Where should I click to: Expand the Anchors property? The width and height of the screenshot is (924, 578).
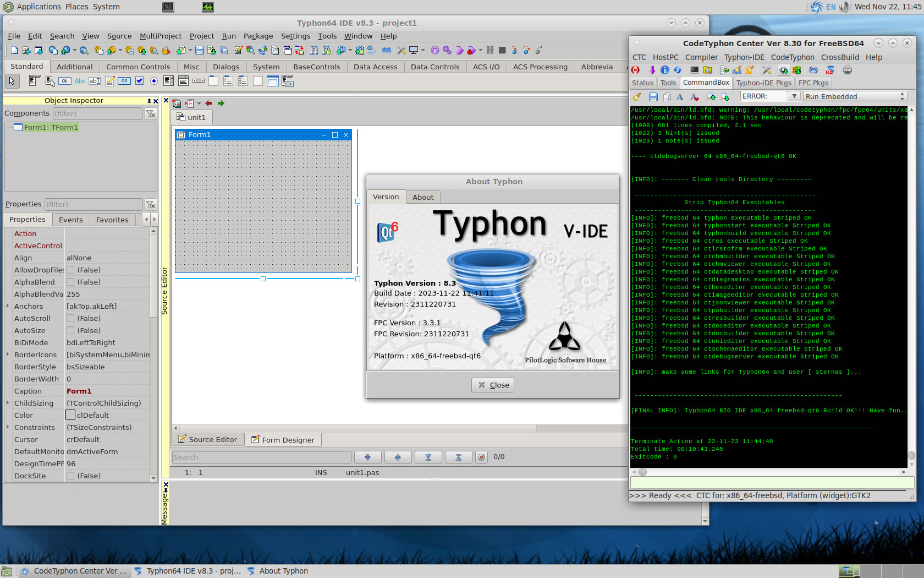tap(8, 306)
